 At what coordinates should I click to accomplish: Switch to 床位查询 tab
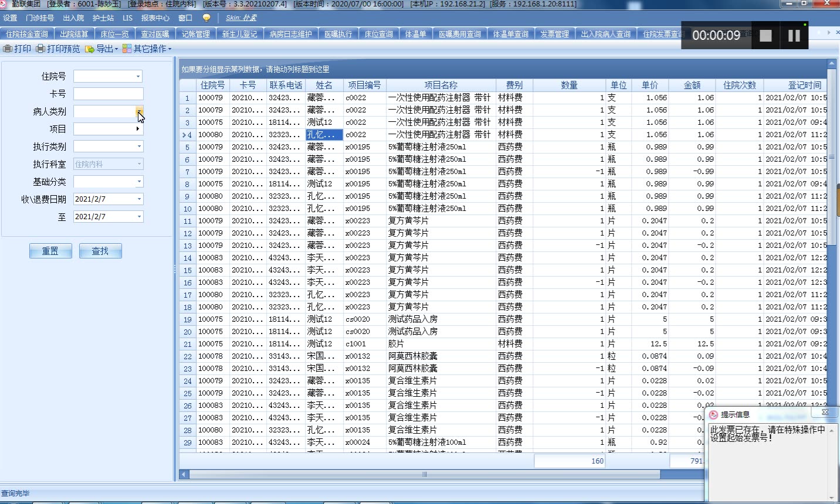[378, 34]
